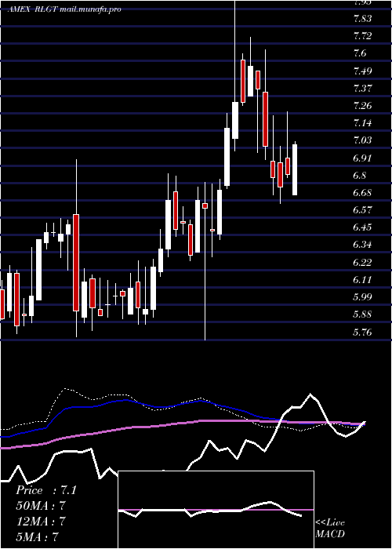
Task: Click the 7.26 price axis label
Action: pos(362,106)
